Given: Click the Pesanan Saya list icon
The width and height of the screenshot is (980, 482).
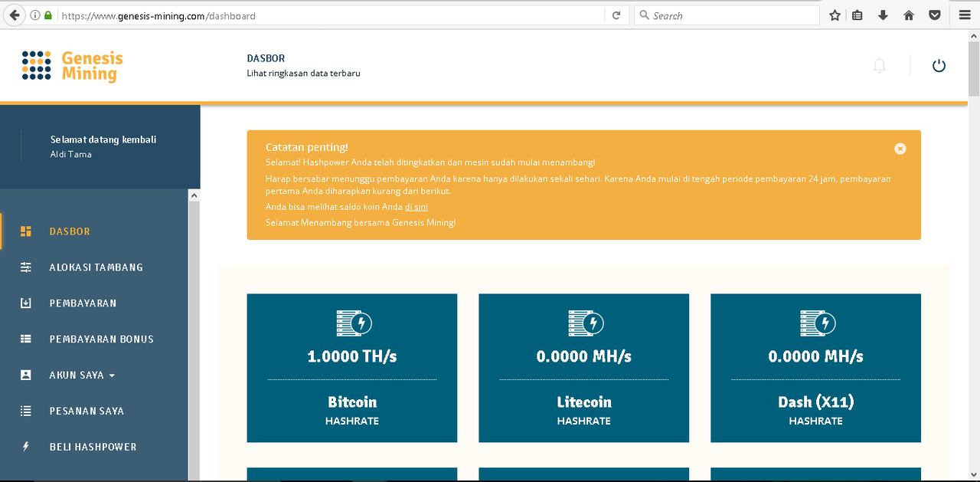Looking at the screenshot, I should (x=26, y=411).
